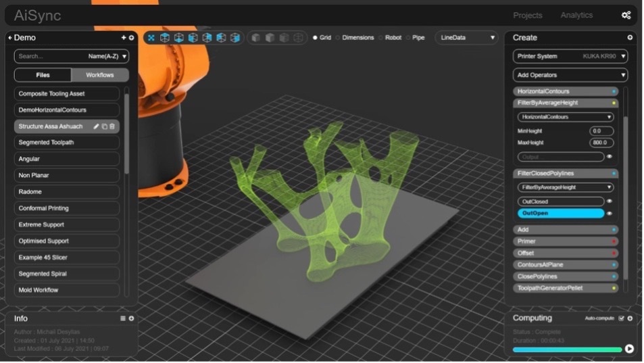Duplicate Structure Assa Ashuach using copy icon

point(105,126)
